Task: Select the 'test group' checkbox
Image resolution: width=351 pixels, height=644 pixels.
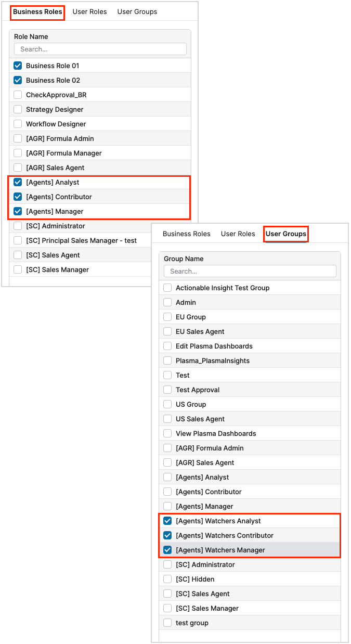Action: pyautogui.click(x=167, y=623)
